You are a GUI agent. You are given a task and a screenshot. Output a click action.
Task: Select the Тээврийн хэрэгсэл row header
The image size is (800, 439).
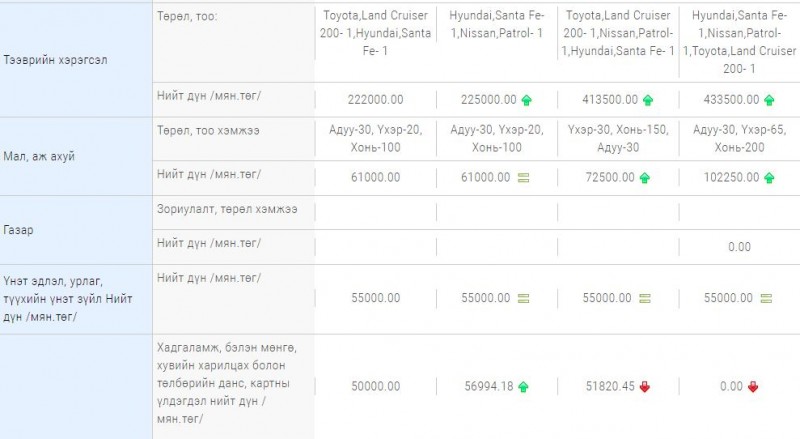click(x=76, y=60)
